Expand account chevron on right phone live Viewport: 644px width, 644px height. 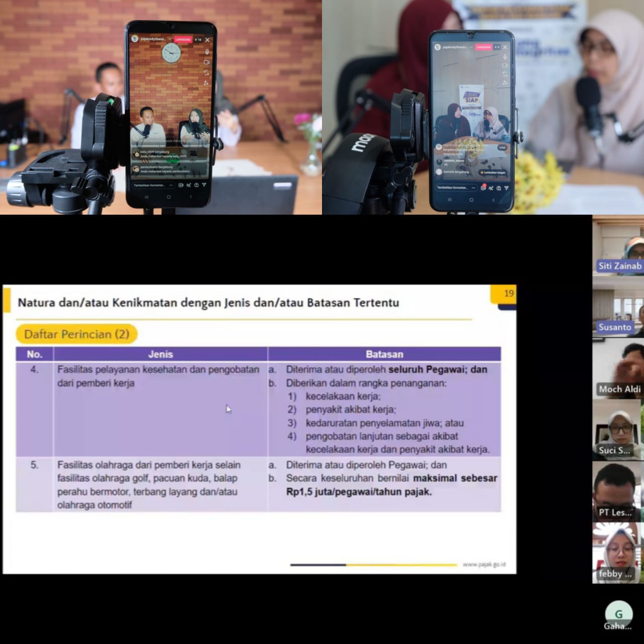[x=471, y=47]
